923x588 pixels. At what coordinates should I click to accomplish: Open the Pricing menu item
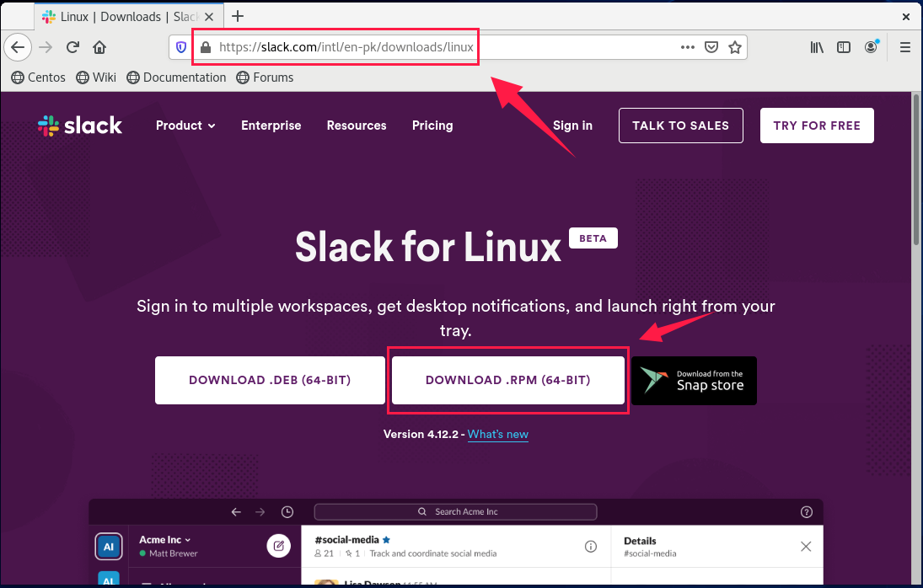coord(432,126)
